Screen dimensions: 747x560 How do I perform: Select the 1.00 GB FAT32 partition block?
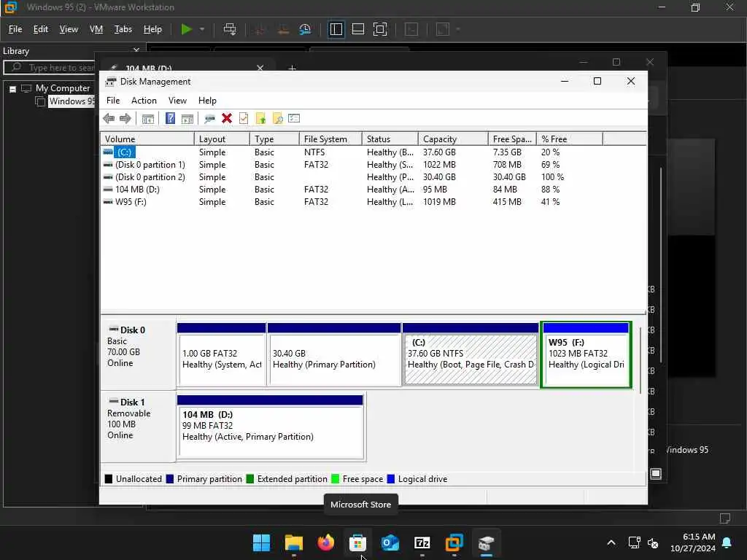(x=222, y=355)
